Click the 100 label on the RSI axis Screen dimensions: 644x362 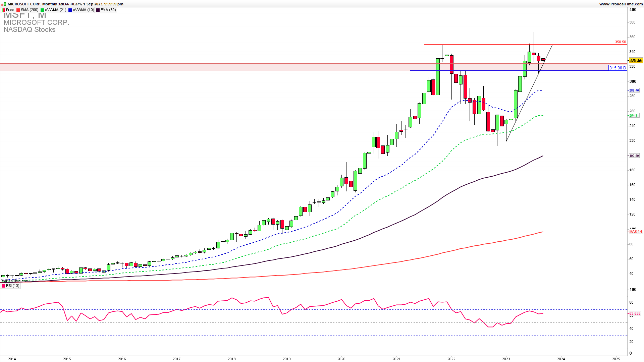click(x=633, y=290)
